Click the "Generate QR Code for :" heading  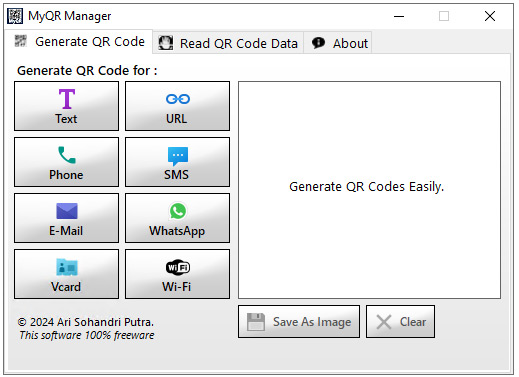coord(87,71)
